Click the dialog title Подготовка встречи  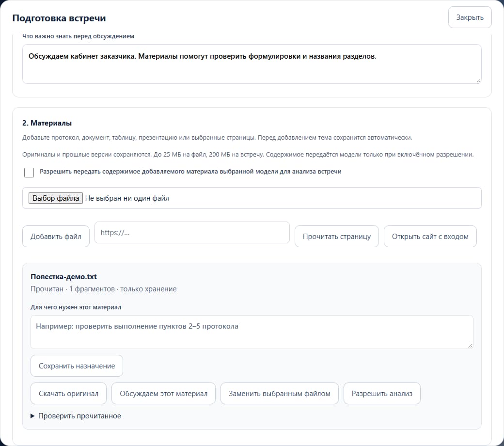pos(59,18)
